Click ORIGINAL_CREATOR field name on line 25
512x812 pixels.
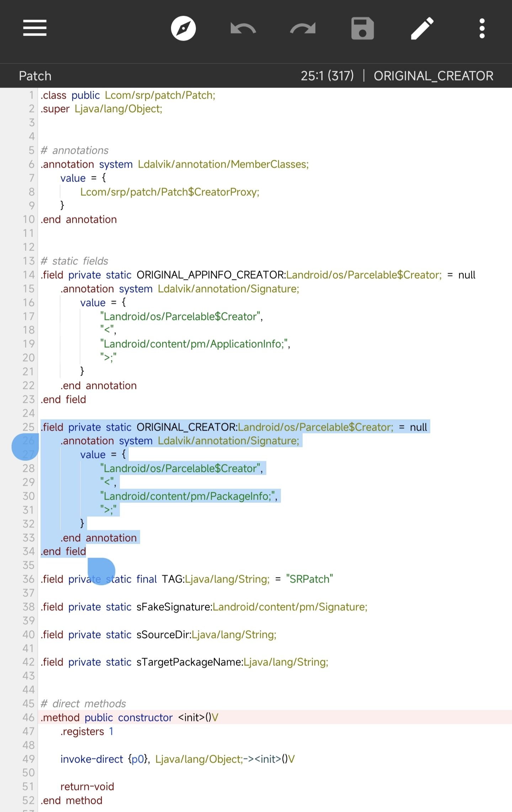pyautogui.click(x=186, y=427)
